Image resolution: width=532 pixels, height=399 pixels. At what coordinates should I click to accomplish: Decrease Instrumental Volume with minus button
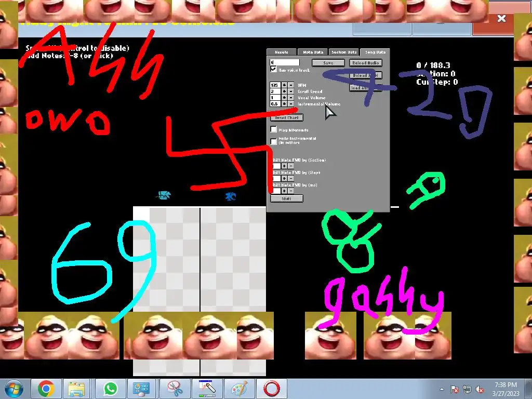point(291,104)
